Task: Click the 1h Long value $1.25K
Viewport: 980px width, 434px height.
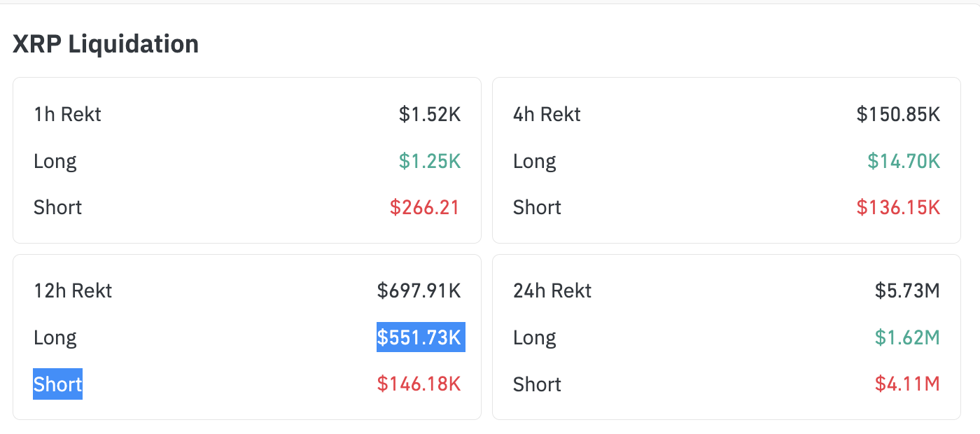Action: [x=430, y=161]
